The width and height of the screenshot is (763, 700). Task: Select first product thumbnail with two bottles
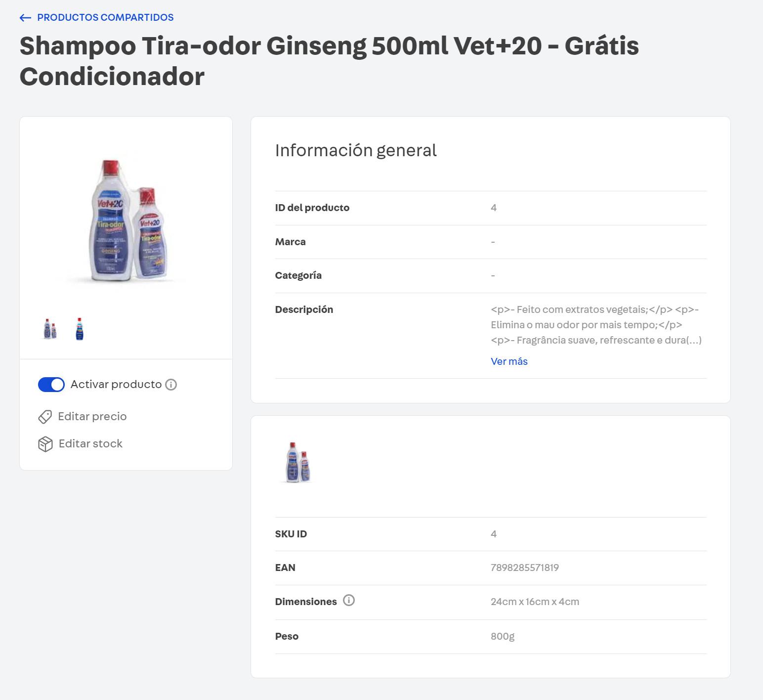[50, 329]
